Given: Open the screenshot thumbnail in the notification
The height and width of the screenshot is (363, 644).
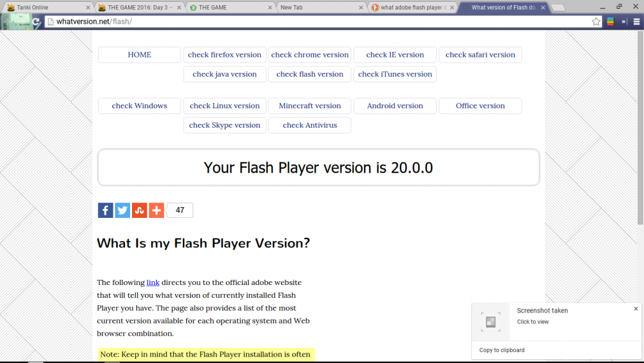Looking at the screenshot, I should tap(491, 322).
